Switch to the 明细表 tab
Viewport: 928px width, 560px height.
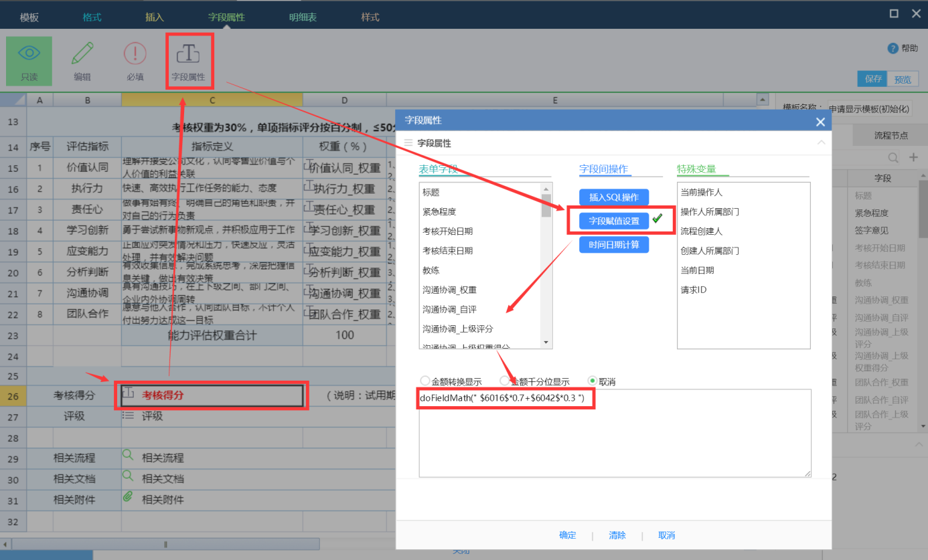[303, 17]
